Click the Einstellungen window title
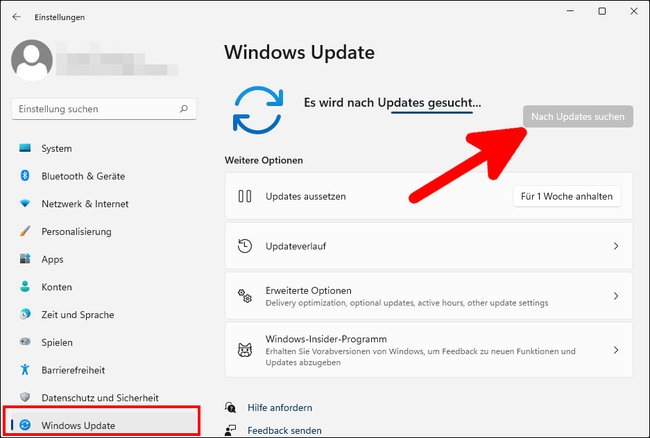The height and width of the screenshot is (438, 650). [60, 17]
